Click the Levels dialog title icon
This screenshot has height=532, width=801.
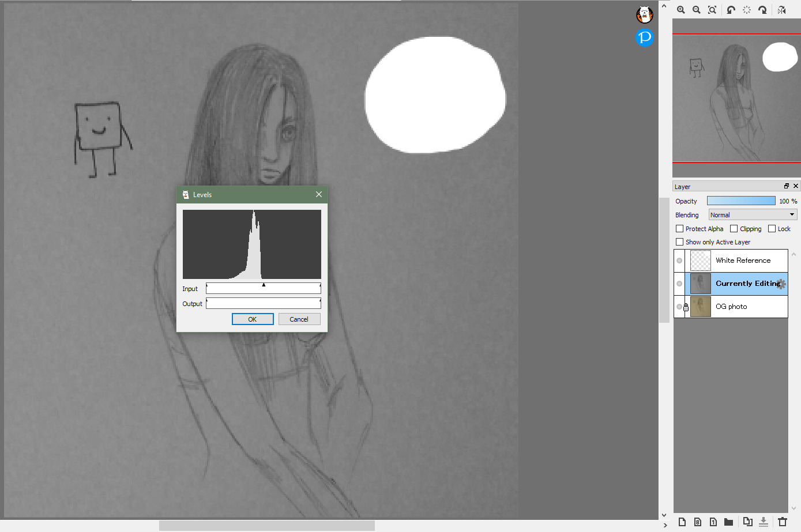click(x=186, y=195)
